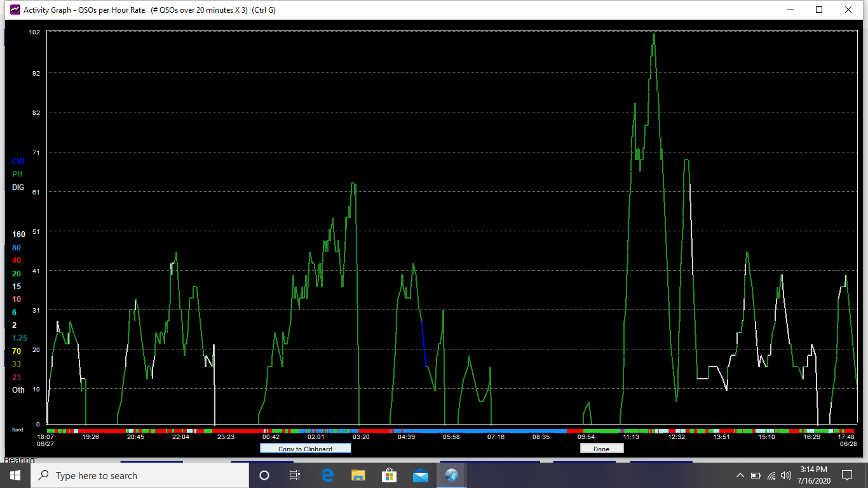Open the notification center icon
Screen dimensions: 868x488
click(847, 475)
